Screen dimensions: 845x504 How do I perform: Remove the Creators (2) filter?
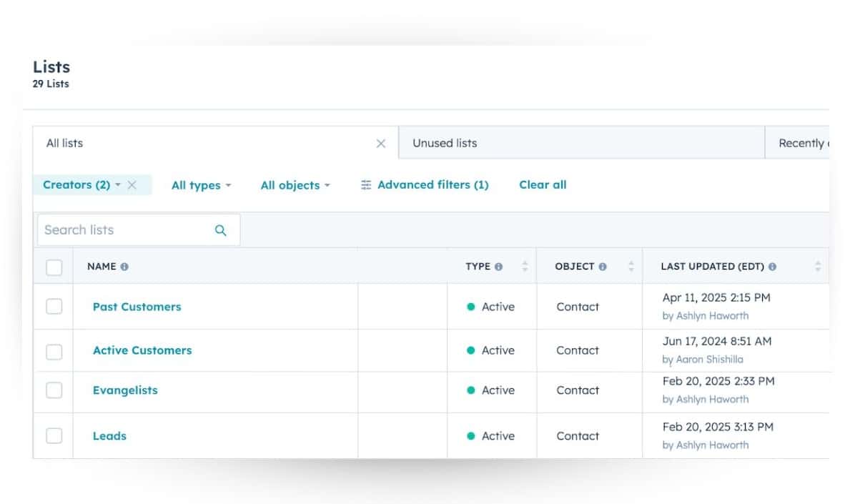coord(132,185)
